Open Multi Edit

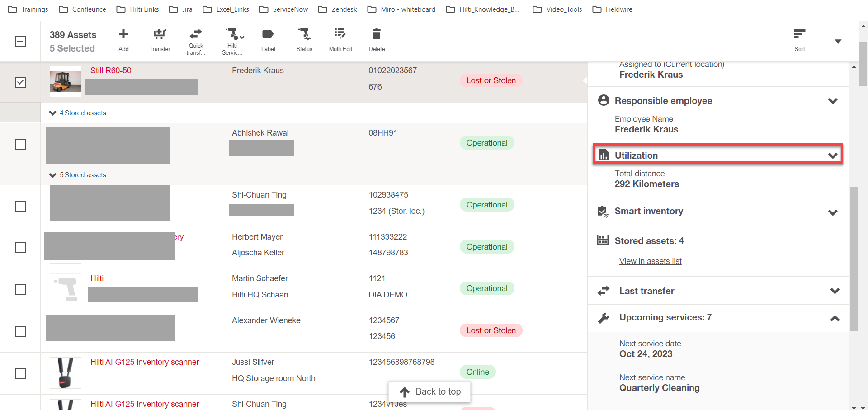click(x=340, y=40)
